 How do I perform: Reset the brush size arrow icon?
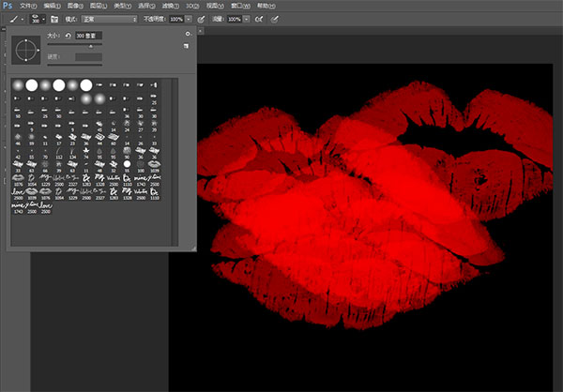(x=68, y=36)
